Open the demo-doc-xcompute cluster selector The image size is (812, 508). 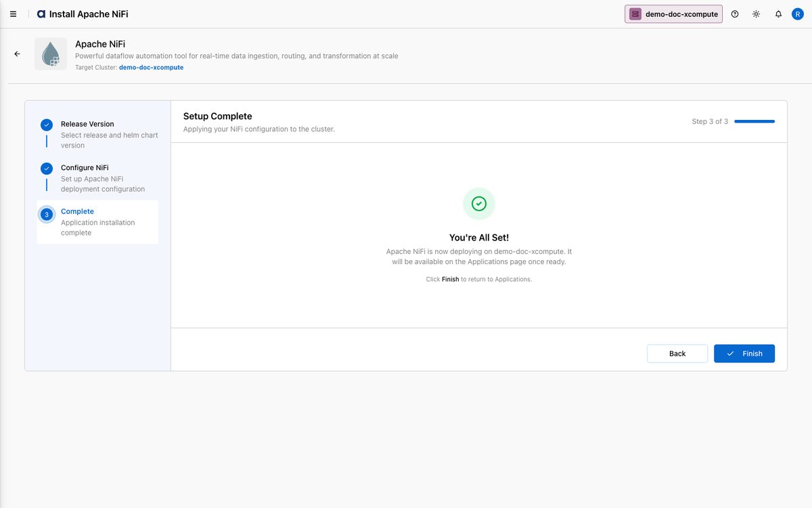[x=673, y=14]
